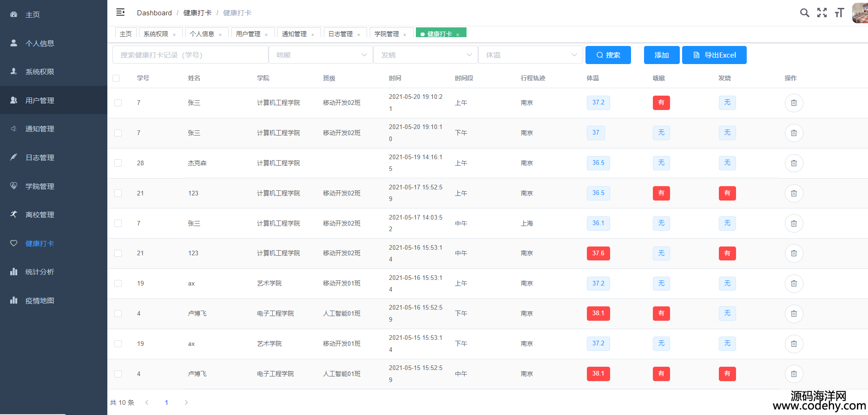Expand the 体温 filter dropdown

(x=530, y=55)
